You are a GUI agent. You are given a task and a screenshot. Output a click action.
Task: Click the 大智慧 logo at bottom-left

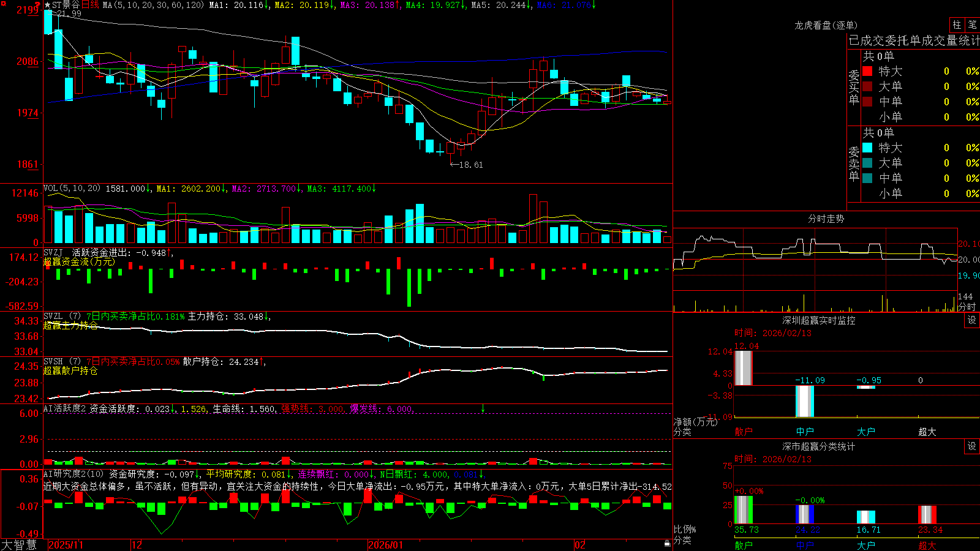point(19,544)
